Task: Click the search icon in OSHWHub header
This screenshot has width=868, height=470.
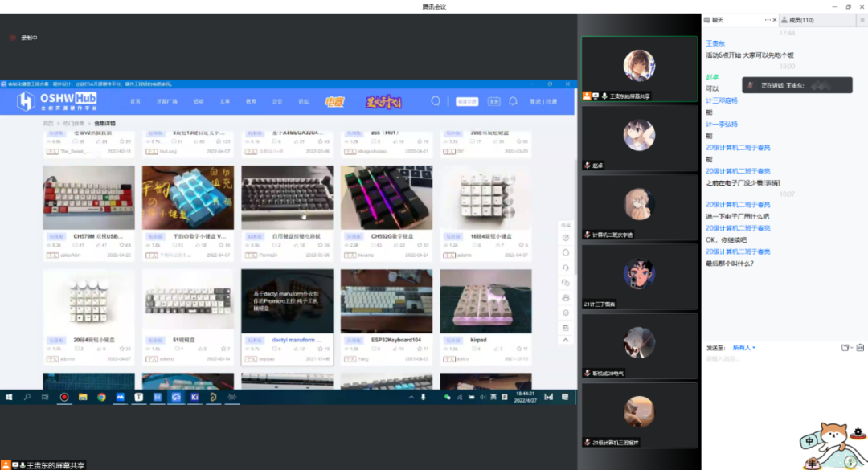Action: [x=436, y=101]
